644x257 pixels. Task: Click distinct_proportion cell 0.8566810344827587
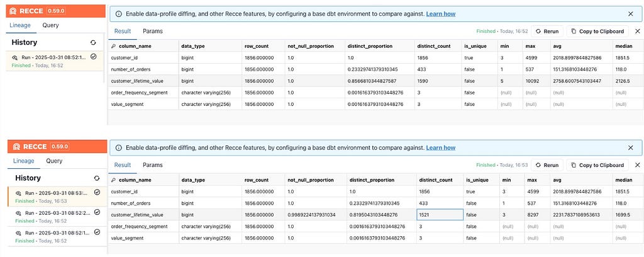(x=379, y=81)
